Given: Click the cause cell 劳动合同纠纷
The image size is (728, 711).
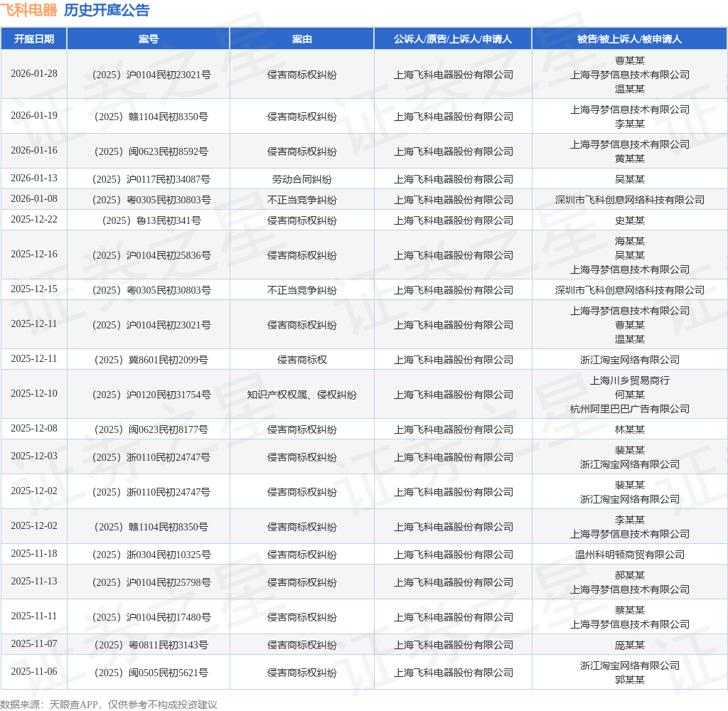Looking at the screenshot, I should pyautogui.click(x=301, y=179).
